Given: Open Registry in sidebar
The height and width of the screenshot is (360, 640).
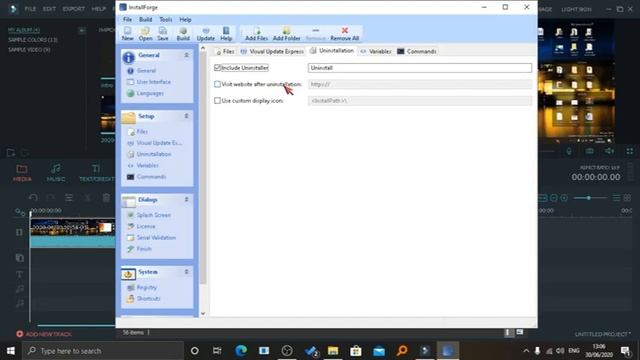Looking at the screenshot, I should point(142,288).
